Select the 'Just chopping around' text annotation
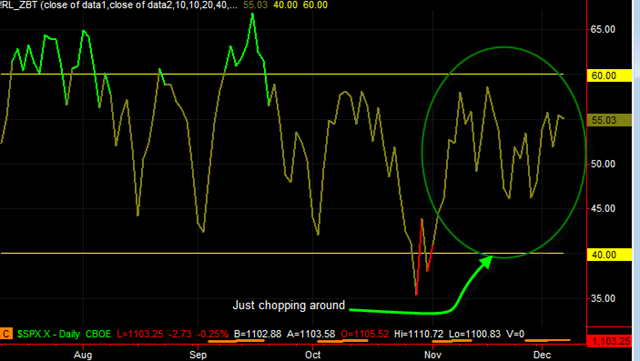The height and width of the screenshot is (361, 640). pos(289,305)
